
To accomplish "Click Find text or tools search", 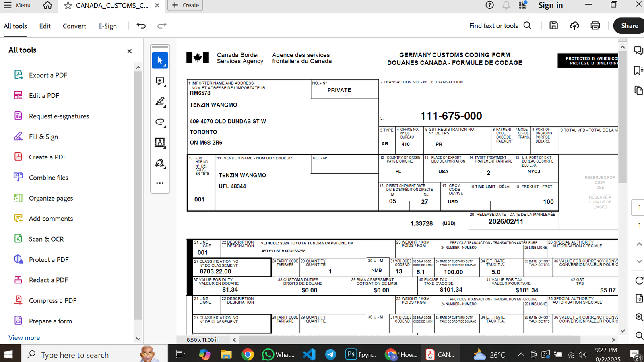I will [x=500, y=26].
